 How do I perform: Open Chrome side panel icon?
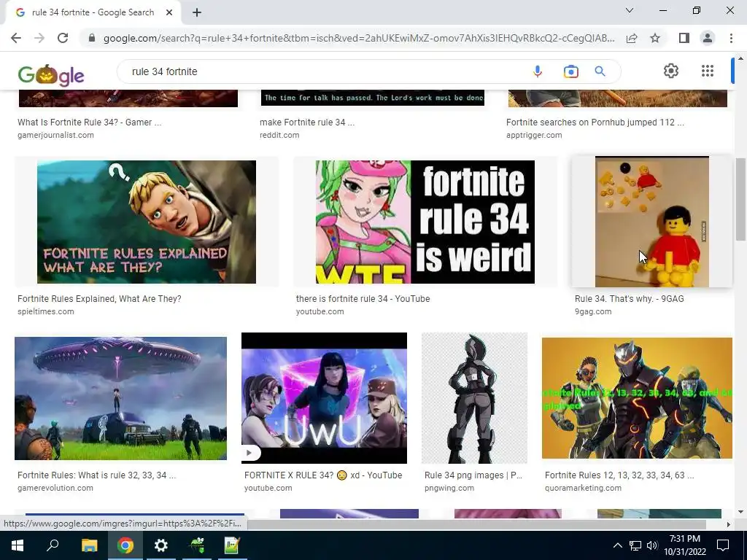coord(684,38)
